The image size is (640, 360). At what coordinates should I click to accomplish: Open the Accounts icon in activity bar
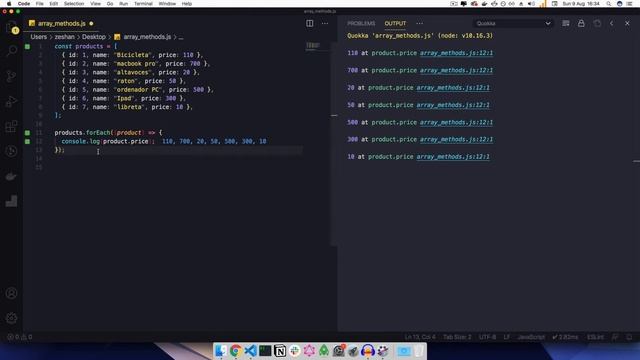(x=11, y=293)
